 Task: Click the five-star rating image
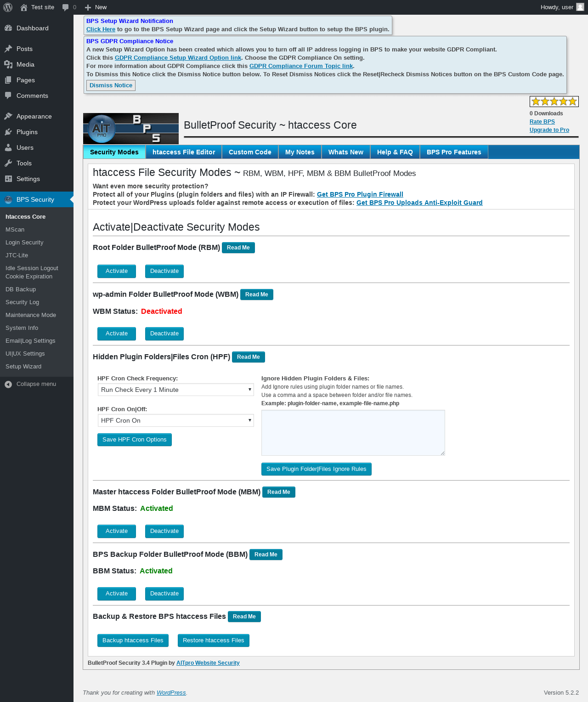(554, 102)
